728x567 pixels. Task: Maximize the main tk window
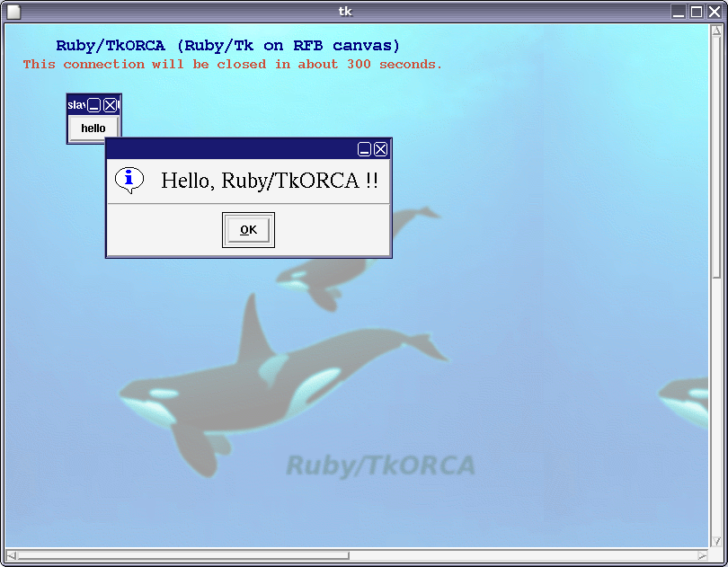[x=695, y=12]
